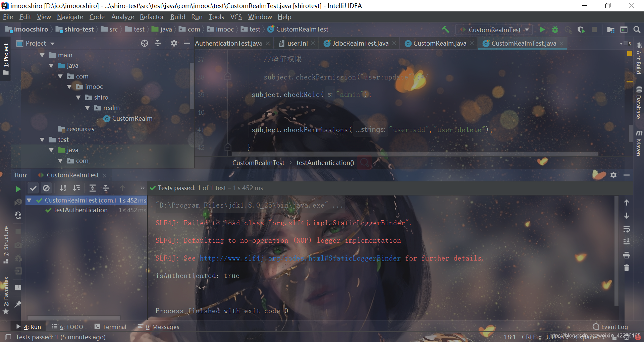The width and height of the screenshot is (644, 342).
Task: Switch to user.ini editor tab
Action: point(297,43)
